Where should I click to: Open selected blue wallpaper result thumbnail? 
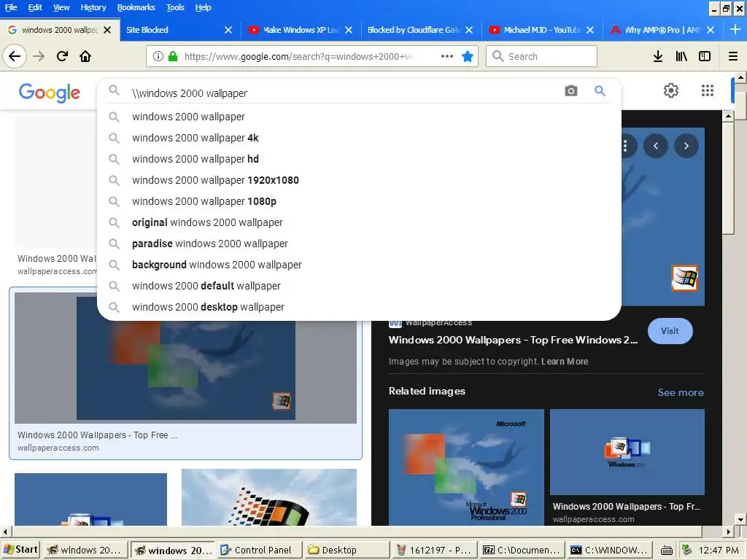pos(185,358)
